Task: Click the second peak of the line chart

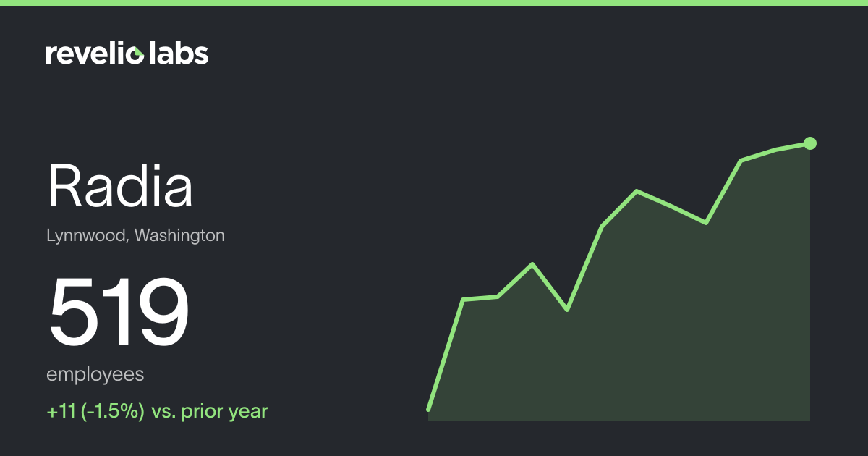Action: 637,191
